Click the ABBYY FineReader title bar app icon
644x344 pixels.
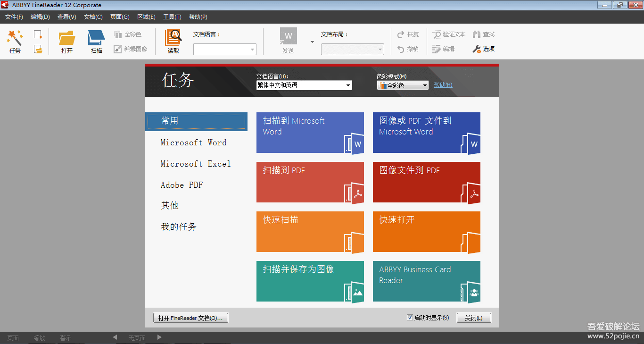[5, 5]
